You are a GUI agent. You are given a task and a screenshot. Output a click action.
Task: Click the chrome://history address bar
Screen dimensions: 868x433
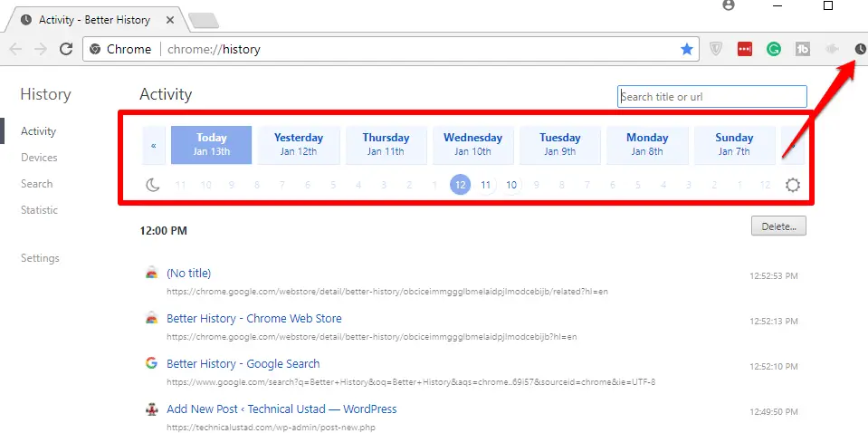[x=390, y=49]
